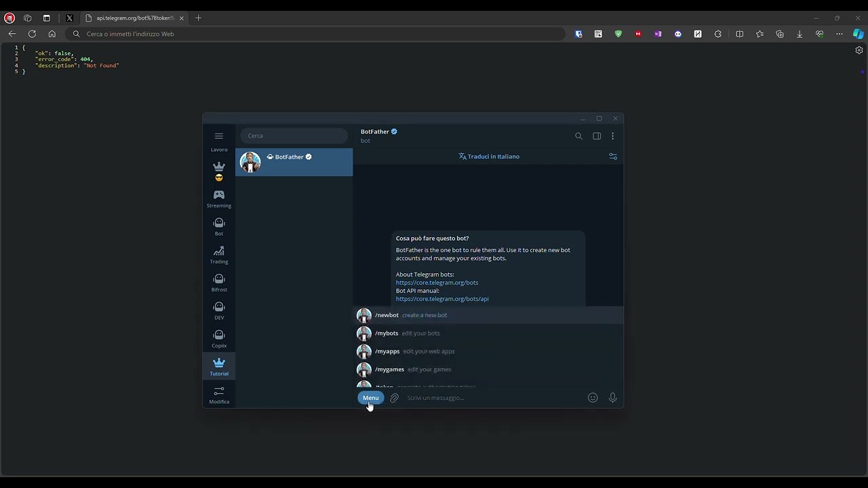Viewport: 868px width, 488px height.
Task: Open browser favorites list
Action: (759, 34)
